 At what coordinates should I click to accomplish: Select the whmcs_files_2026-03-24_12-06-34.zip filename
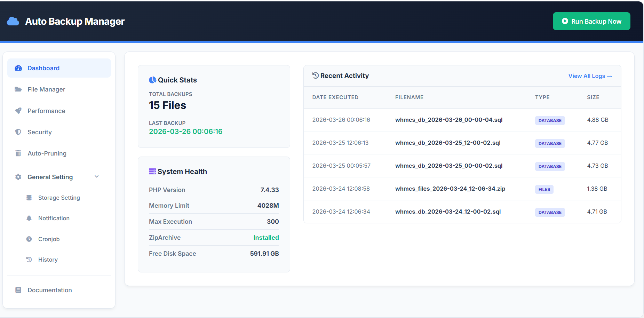(450, 189)
